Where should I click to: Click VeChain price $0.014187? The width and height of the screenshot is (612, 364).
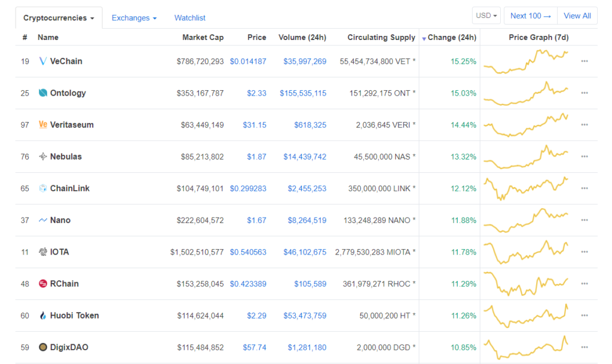click(248, 61)
